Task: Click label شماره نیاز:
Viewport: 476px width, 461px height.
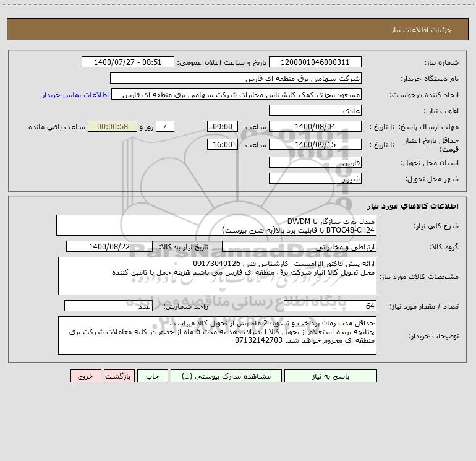Action: pyautogui.click(x=441, y=63)
